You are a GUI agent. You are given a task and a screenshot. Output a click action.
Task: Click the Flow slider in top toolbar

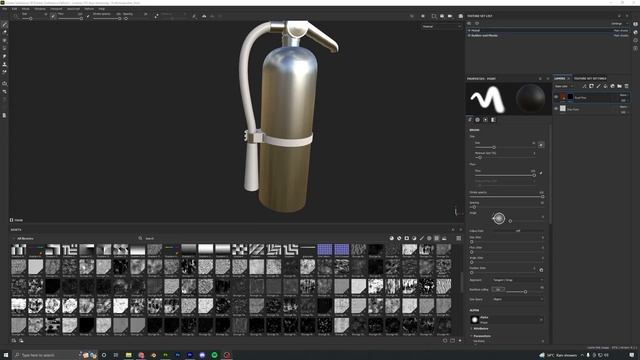[x=70, y=18]
